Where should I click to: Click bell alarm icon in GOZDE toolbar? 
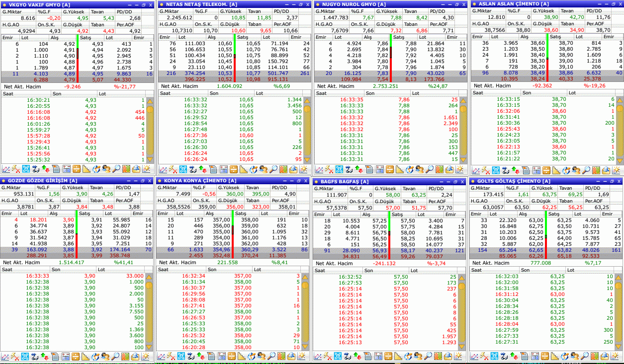136,356
